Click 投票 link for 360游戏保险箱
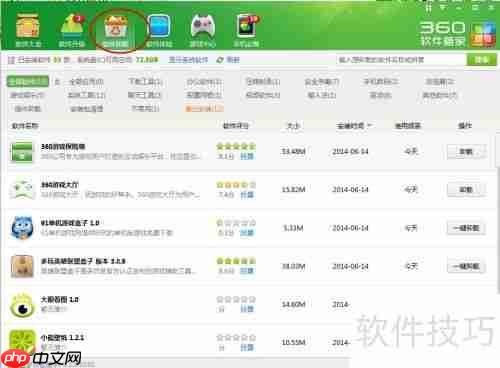This screenshot has width=500, height=368. tap(247, 156)
